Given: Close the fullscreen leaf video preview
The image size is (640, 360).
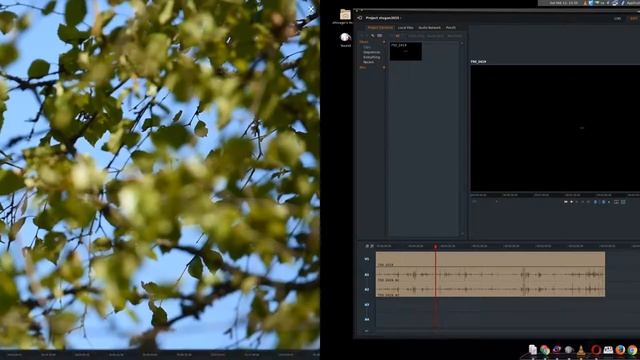Looking at the screenshot, I should click(311, 9).
